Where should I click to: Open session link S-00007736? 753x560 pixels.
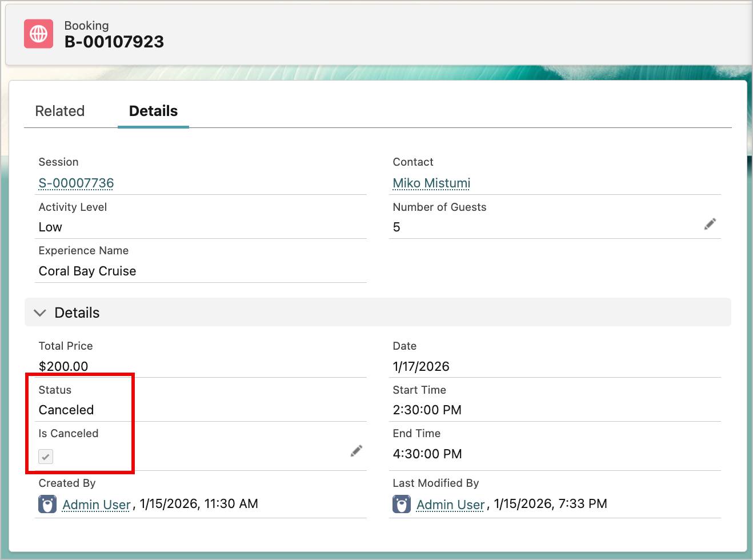[x=76, y=183]
